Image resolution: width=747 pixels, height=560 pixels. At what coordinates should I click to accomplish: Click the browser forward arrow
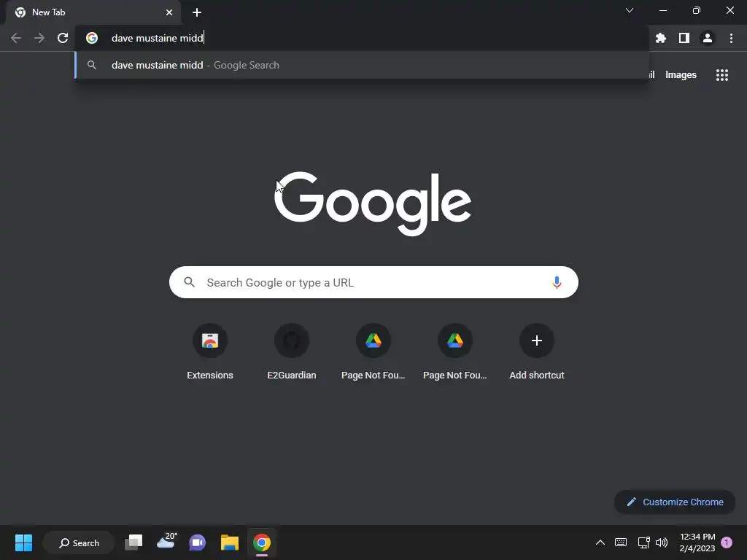point(39,38)
